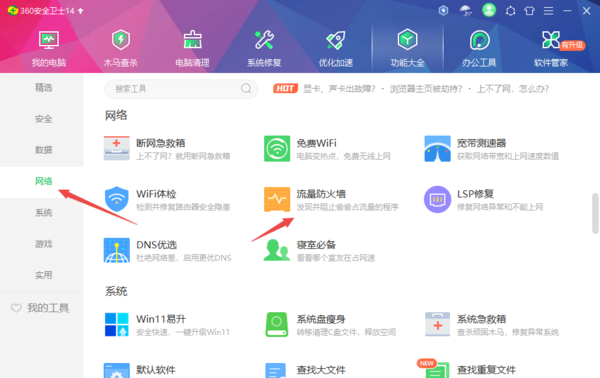Click the 搜索工具 search field
The width and height of the screenshot is (600, 378).
point(181,89)
